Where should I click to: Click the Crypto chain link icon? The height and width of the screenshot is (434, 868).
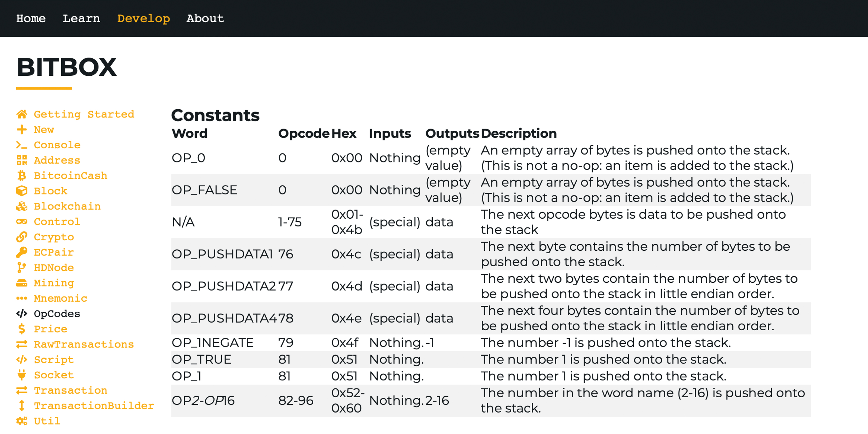coord(22,237)
